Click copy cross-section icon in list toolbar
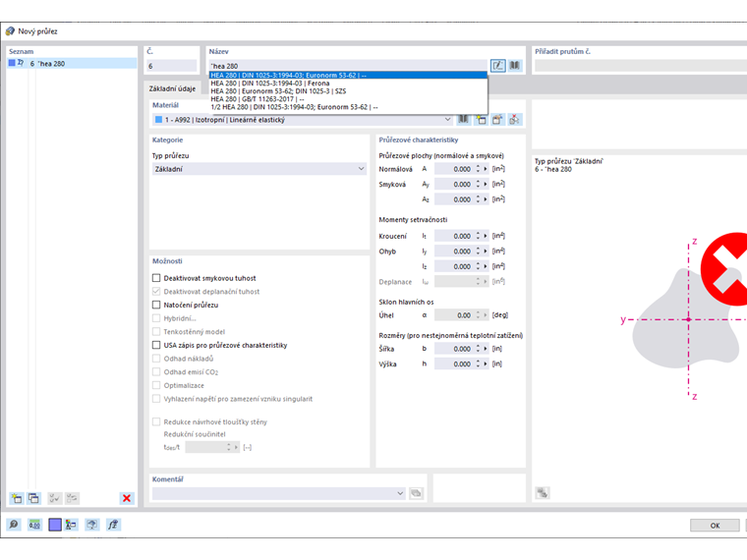 tap(33, 498)
